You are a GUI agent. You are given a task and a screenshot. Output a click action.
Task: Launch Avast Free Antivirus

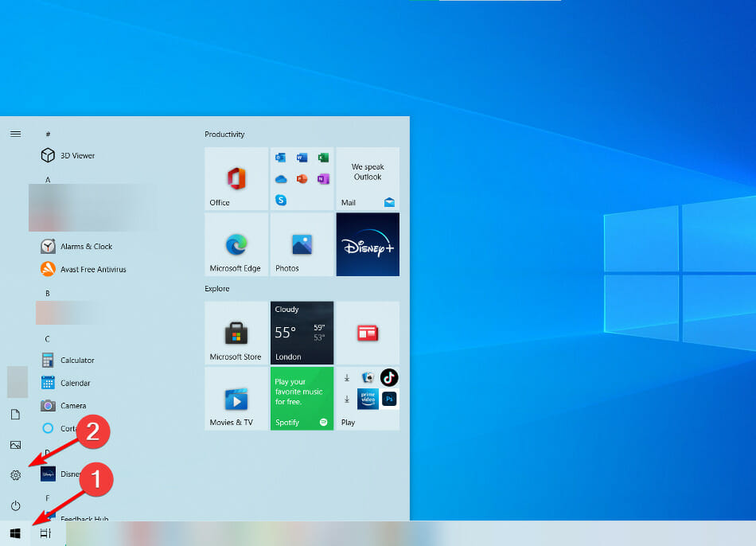[x=84, y=269]
